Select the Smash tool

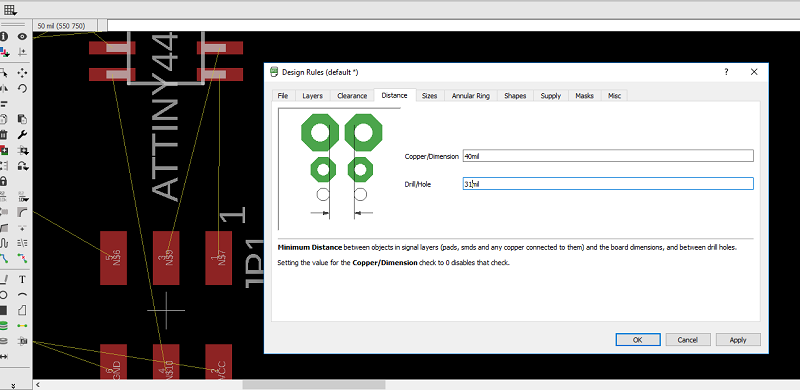4,212
